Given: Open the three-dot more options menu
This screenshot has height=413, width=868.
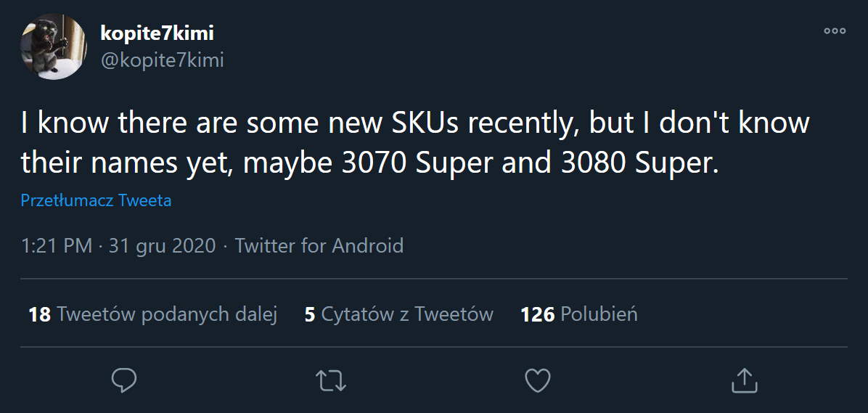Looking at the screenshot, I should 835,31.
